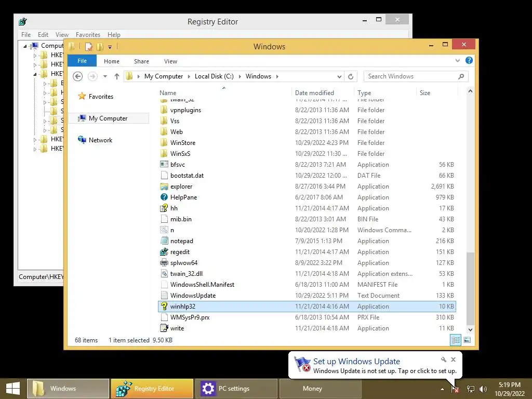Refresh the Windows folder view
The image size is (532, 399).
pos(351,76)
